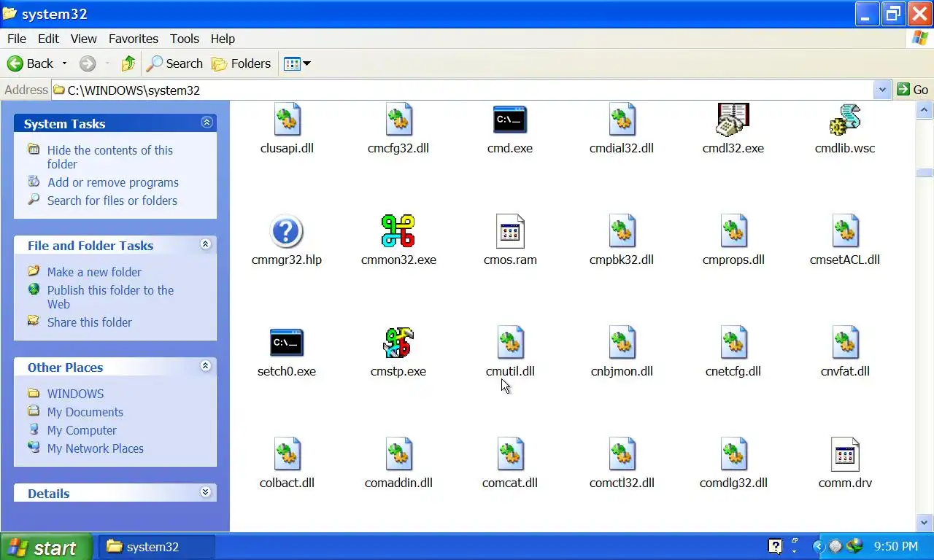
Task: Expand the Address bar dropdown
Action: (x=882, y=90)
